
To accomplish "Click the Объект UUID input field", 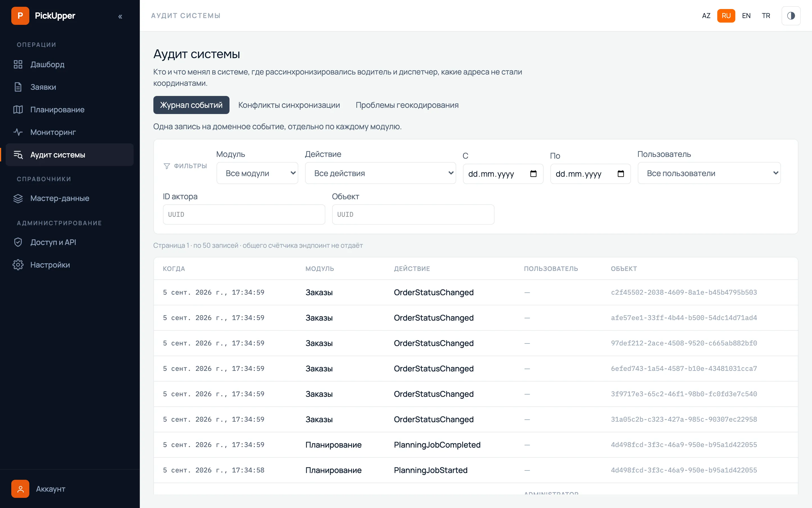I will (413, 214).
